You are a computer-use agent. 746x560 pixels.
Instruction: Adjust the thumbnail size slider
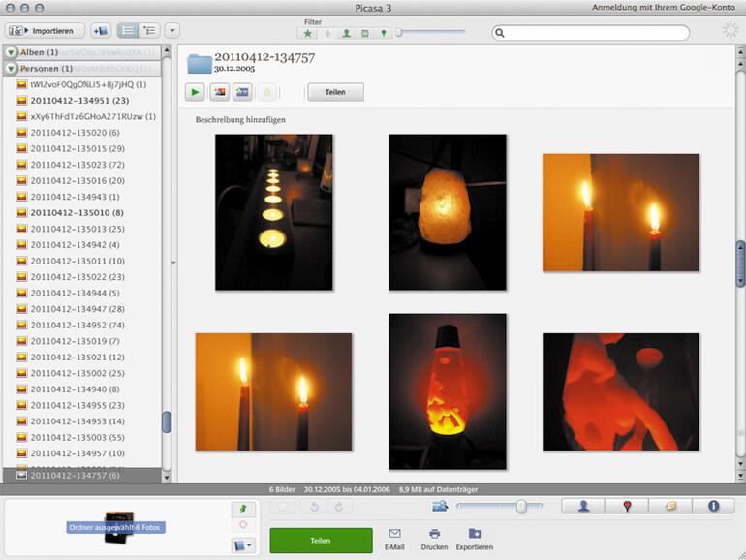tap(521, 507)
